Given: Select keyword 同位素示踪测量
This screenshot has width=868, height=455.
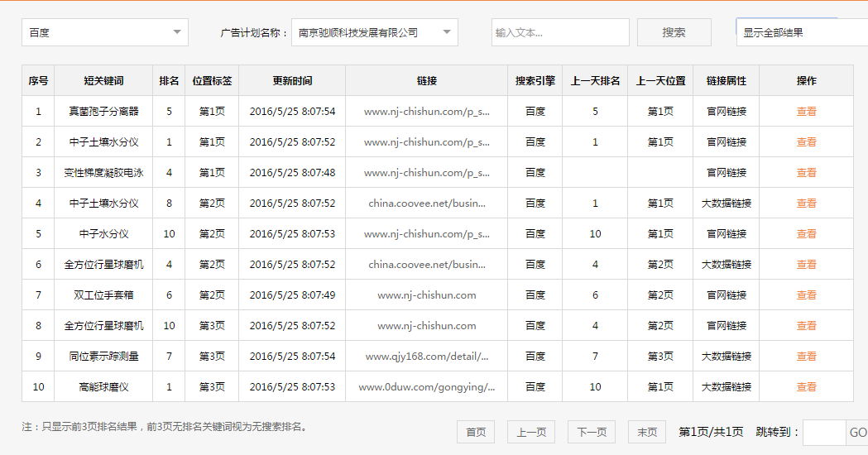Looking at the screenshot, I should 103,357.
